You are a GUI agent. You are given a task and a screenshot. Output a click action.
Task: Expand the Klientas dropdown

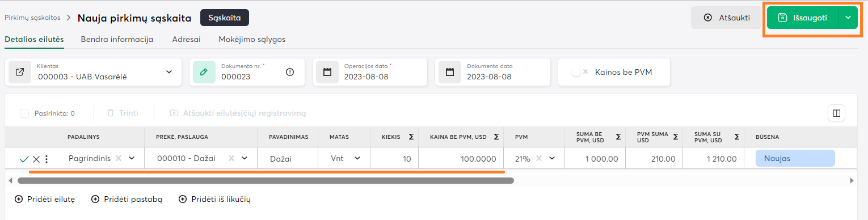[169, 72]
